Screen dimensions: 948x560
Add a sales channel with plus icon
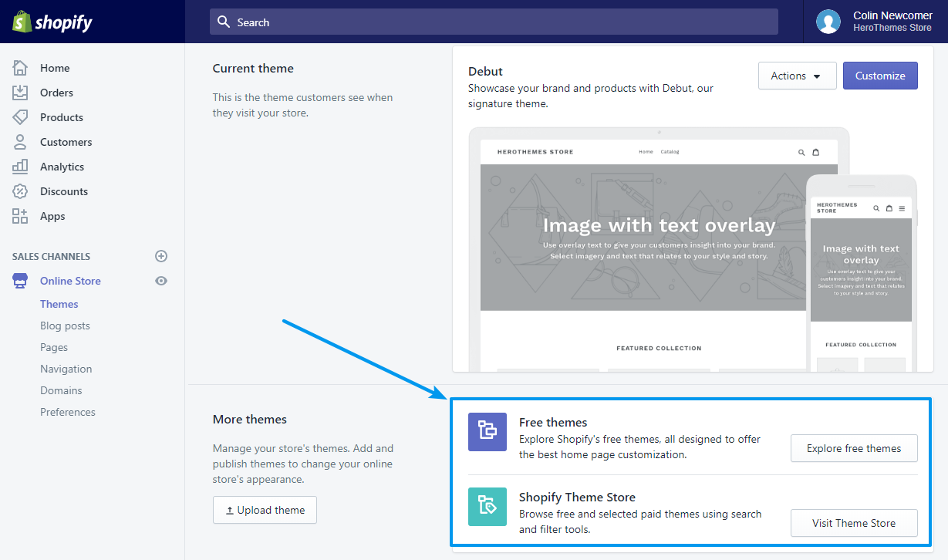point(161,256)
